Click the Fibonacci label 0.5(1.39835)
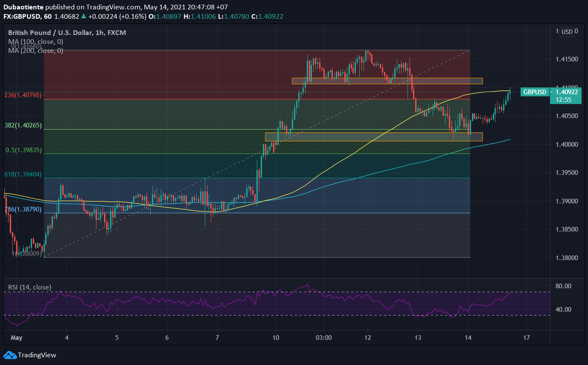This screenshot has width=588, height=365. [23, 150]
